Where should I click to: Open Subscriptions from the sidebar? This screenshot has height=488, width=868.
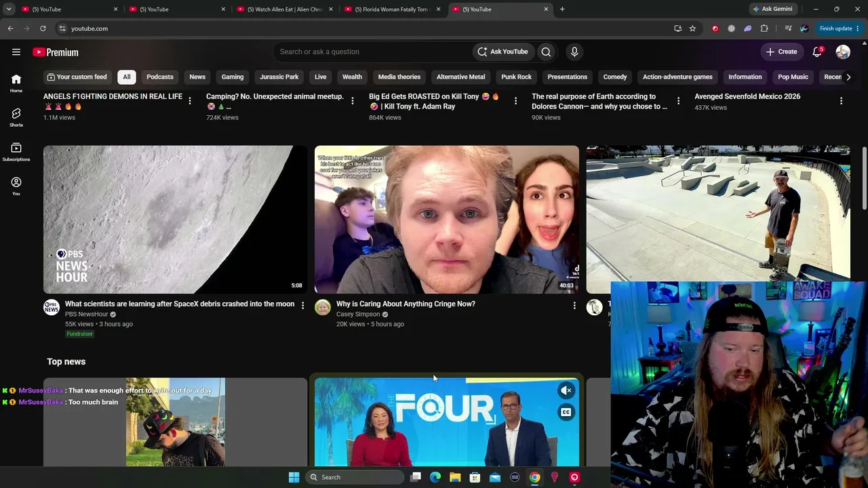click(16, 152)
